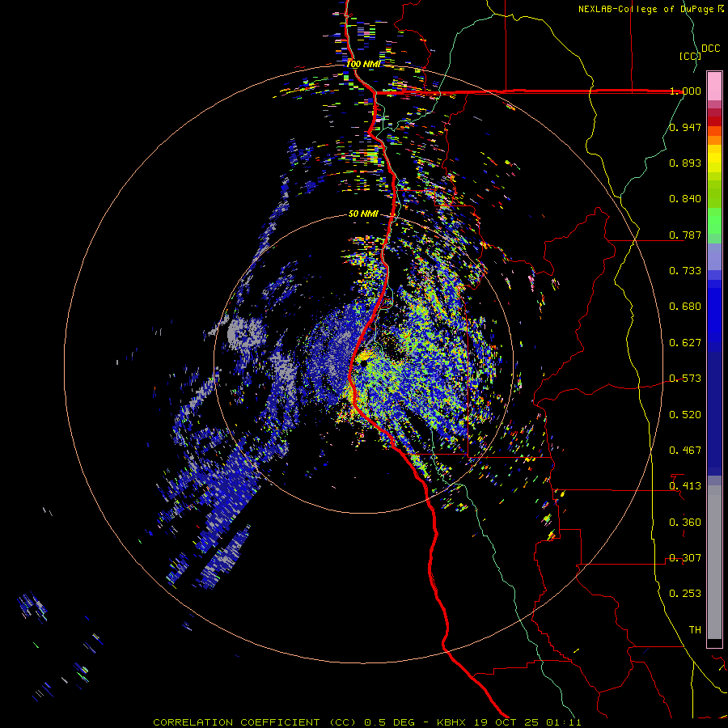Click the gray band of color scale
The width and height of the screenshot is (728, 728).
[714, 562]
